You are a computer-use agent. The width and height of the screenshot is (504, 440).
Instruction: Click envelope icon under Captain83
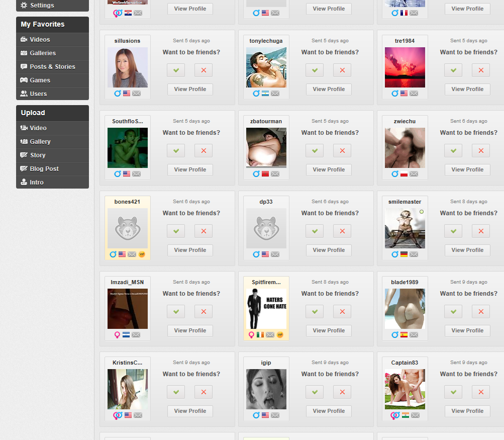(x=415, y=415)
